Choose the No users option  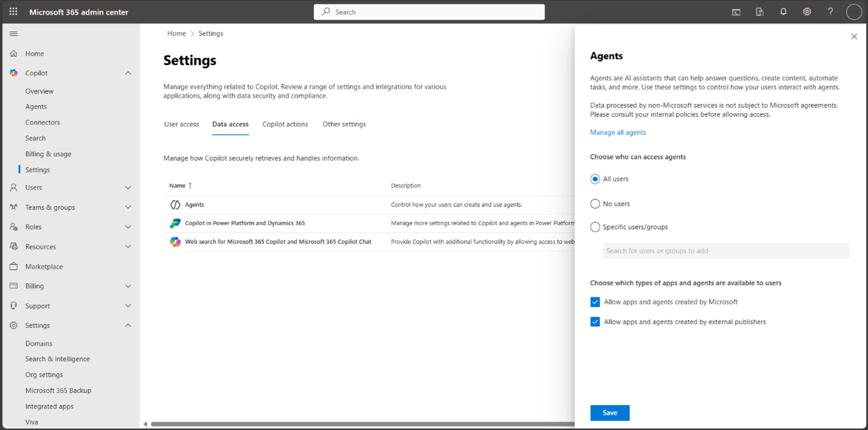(x=595, y=203)
